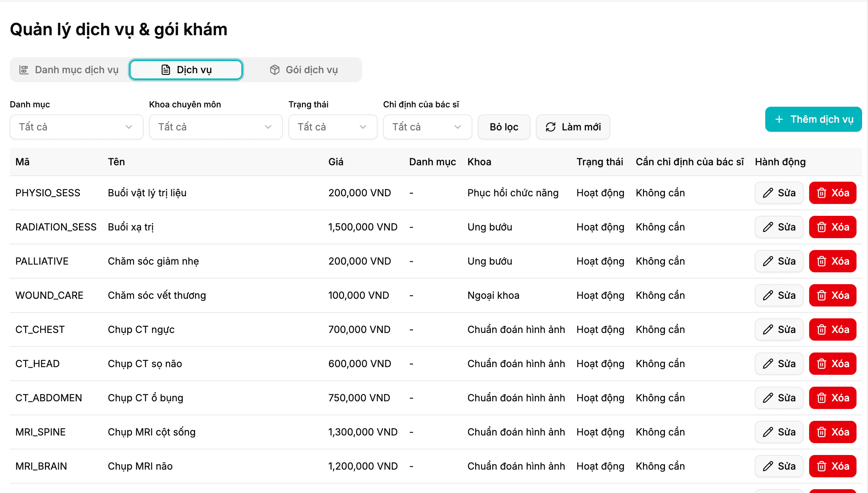
Task: Click trash icon in CT_CHEST row
Action: (822, 329)
